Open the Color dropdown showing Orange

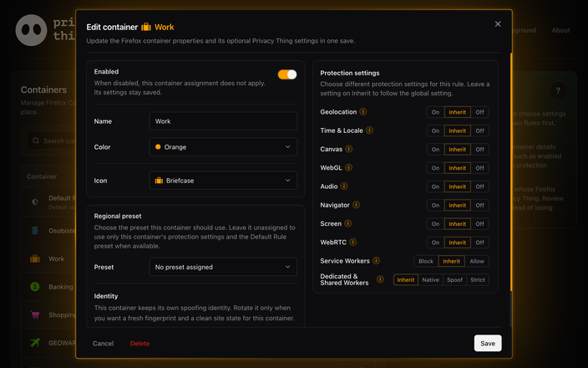coord(223,147)
